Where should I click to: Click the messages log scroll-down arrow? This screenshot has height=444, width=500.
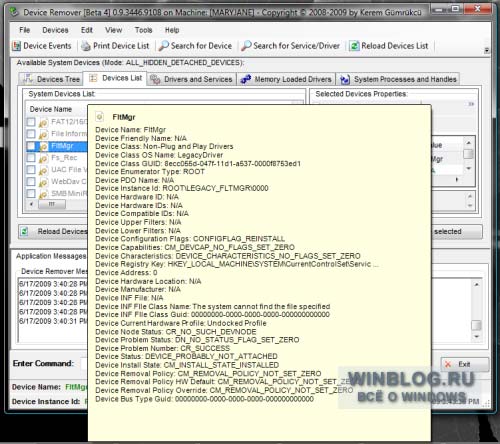coord(477,336)
